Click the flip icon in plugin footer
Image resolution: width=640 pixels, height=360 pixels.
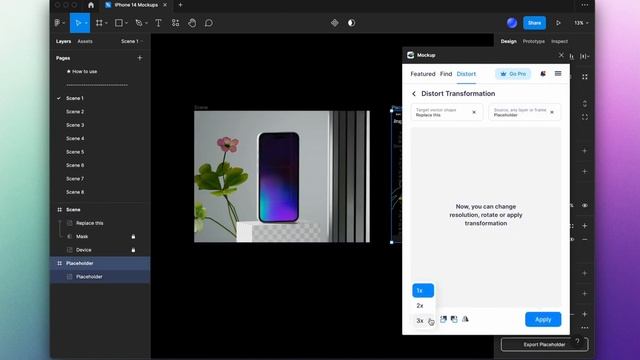pyautogui.click(x=465, y=319)
